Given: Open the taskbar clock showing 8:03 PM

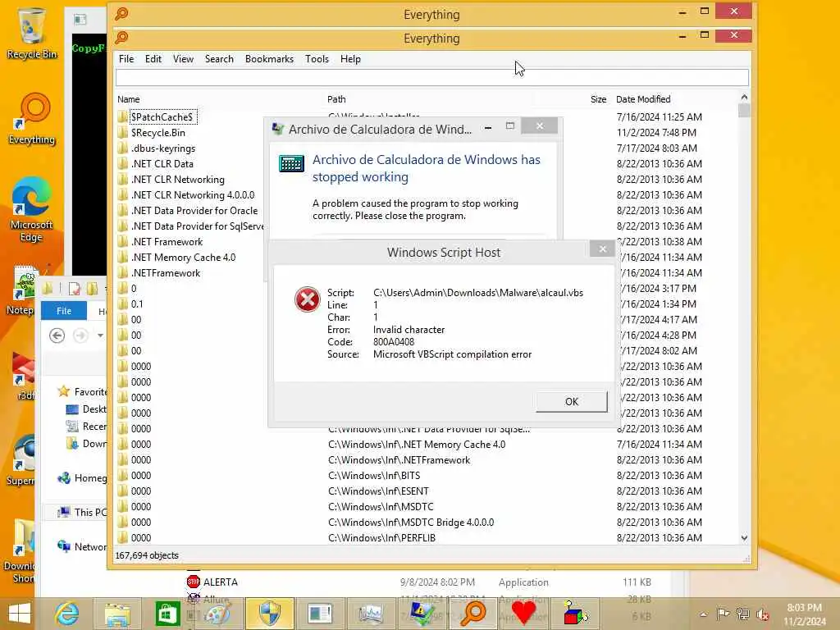Looking at the screenshot, I should (x=804, y=614).
